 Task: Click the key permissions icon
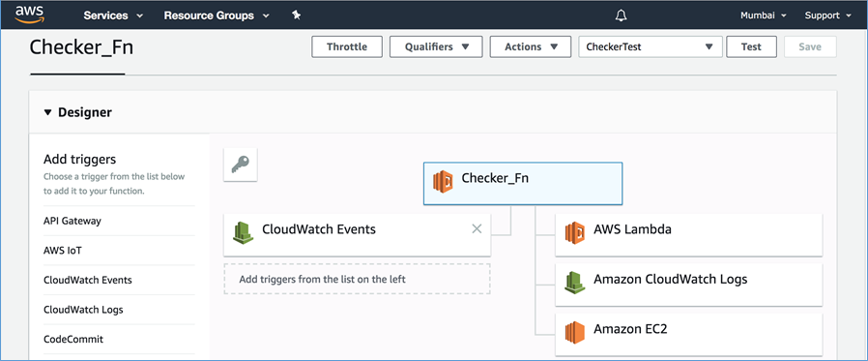point(241,165)
